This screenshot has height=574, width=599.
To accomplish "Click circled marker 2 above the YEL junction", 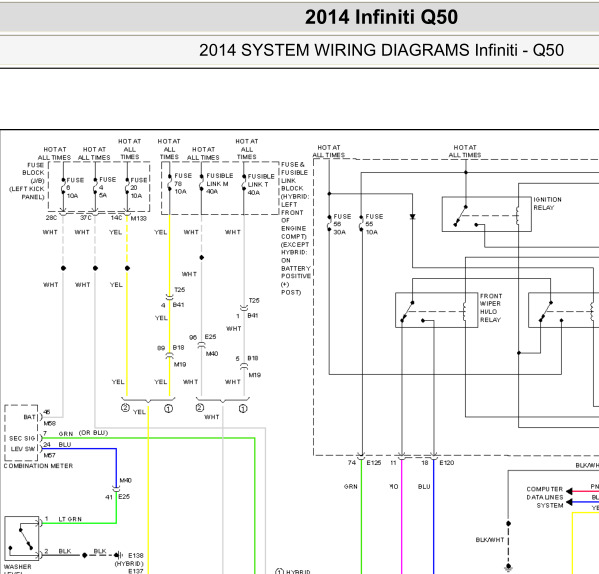I will (x=125, y=408).
